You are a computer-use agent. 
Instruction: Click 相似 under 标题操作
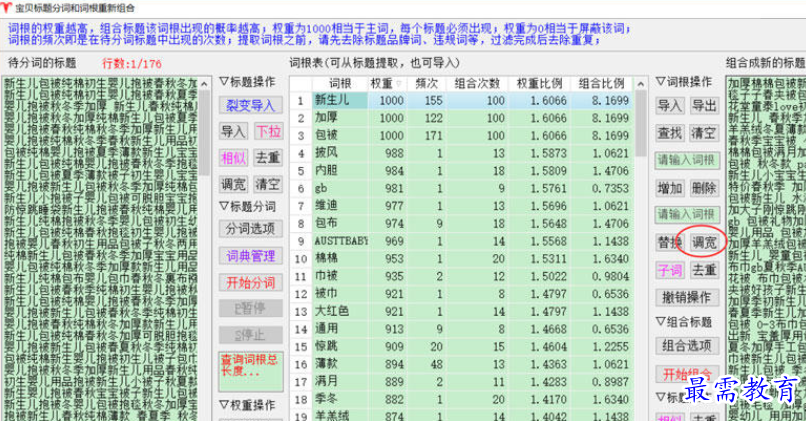(233, 158)
